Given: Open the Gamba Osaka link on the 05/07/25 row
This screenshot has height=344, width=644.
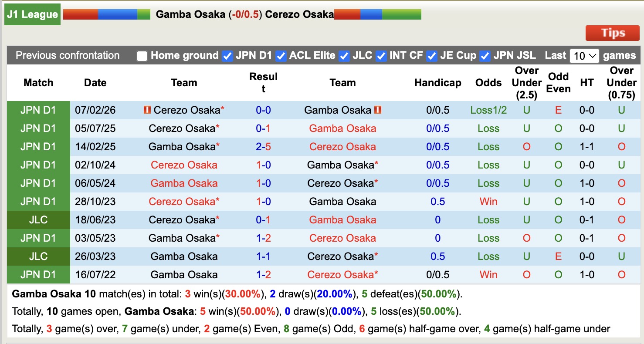Looking at the screenshot, I should pyautogui.click(x=342, y=128).
